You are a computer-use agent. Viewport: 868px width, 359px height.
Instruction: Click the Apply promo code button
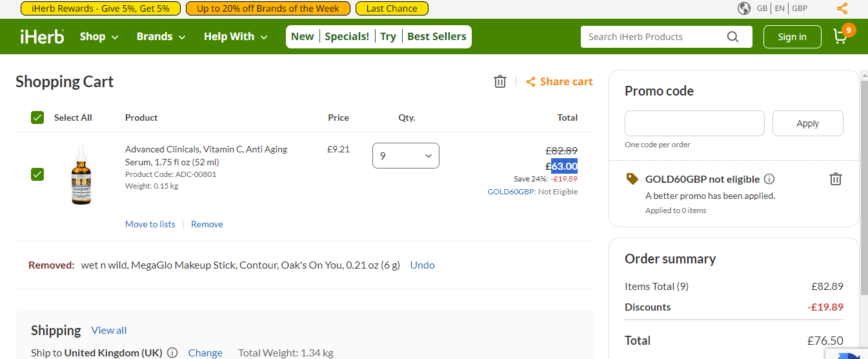pyautogui.click(x=807, y=123)
